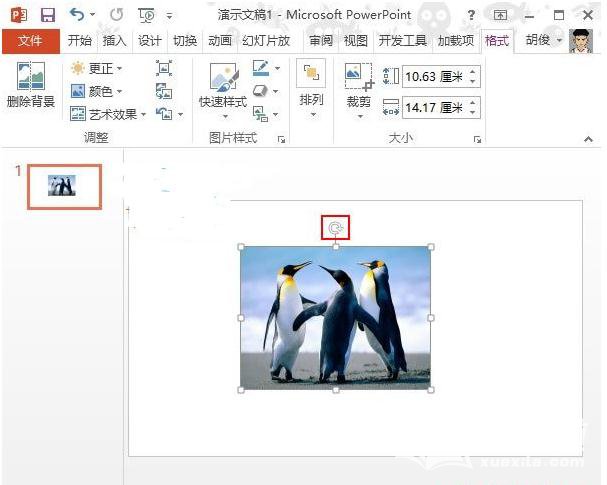Open the PowerPoint Help question mark
This screenshot has width=607, height=485.
coord(470,15)
